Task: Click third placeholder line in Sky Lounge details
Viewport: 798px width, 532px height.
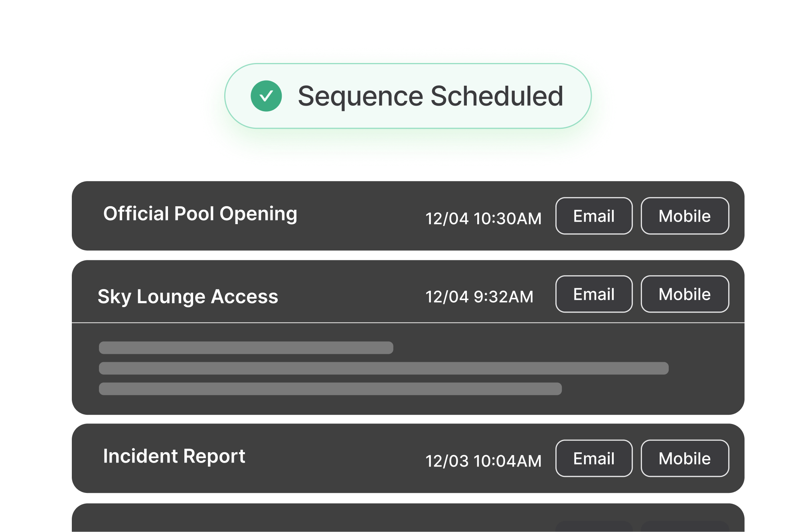Action: (330, 389)
